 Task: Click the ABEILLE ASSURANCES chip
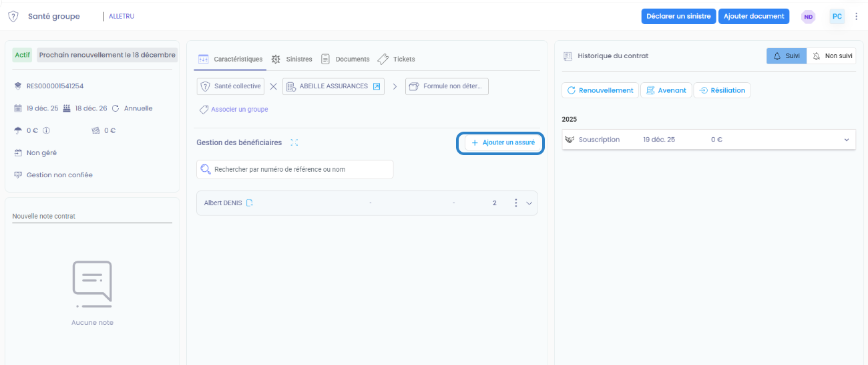point(334,86)
